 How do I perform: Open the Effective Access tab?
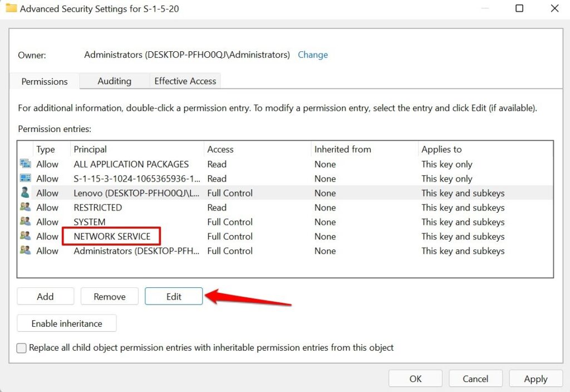pos(185,81)
